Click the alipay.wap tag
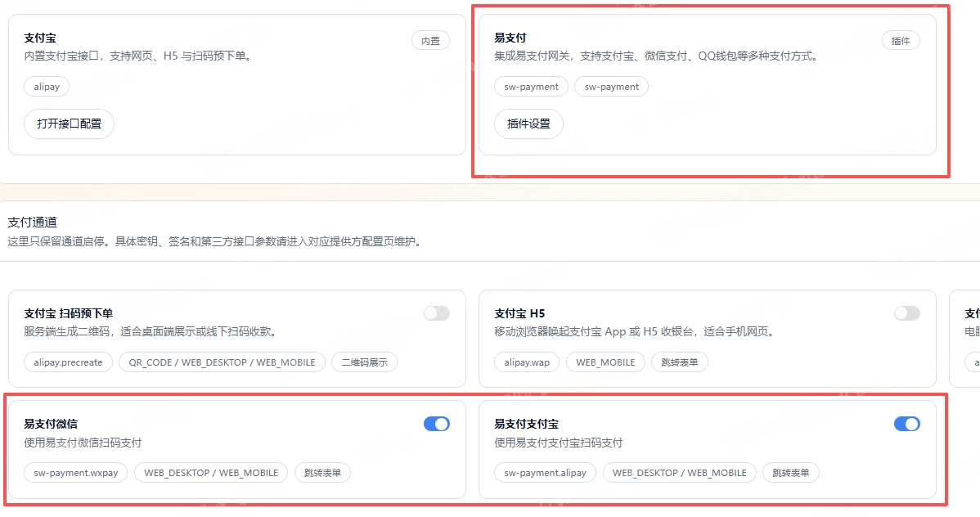 527,362
